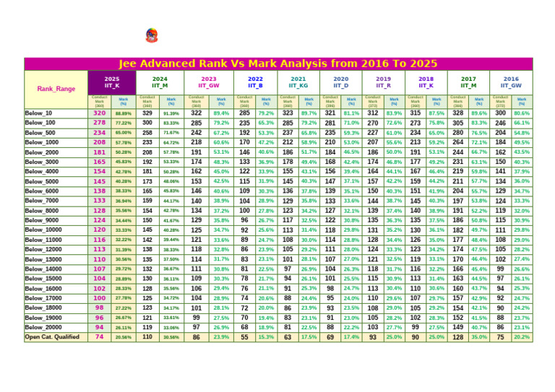The height and width of the screenshot is (392, 555).
Task: Click the 2016 mark '300' in Below_10 row
Action: click(x=501, y=113)
